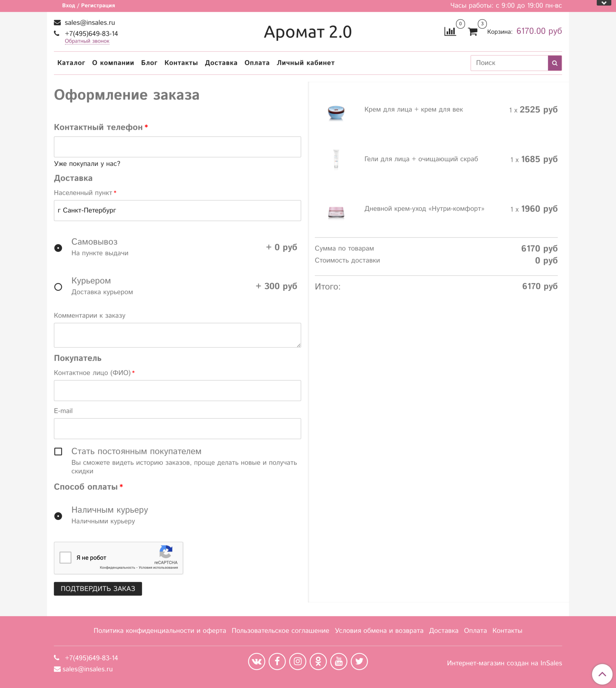
Task: Expand the dark chevron tab at top right
Action: pos(604,3)
